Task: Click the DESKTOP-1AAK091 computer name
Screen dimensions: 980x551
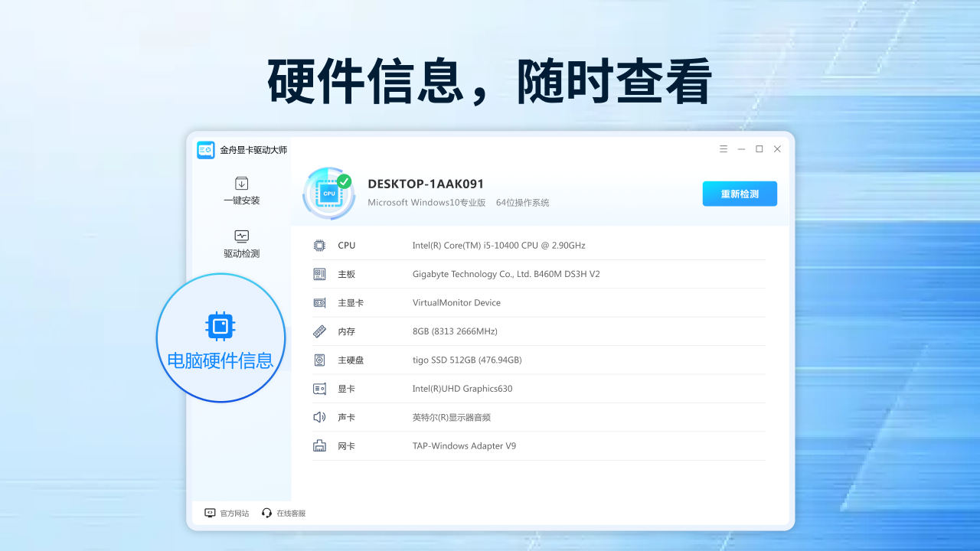Action: [x=426, y=184]
